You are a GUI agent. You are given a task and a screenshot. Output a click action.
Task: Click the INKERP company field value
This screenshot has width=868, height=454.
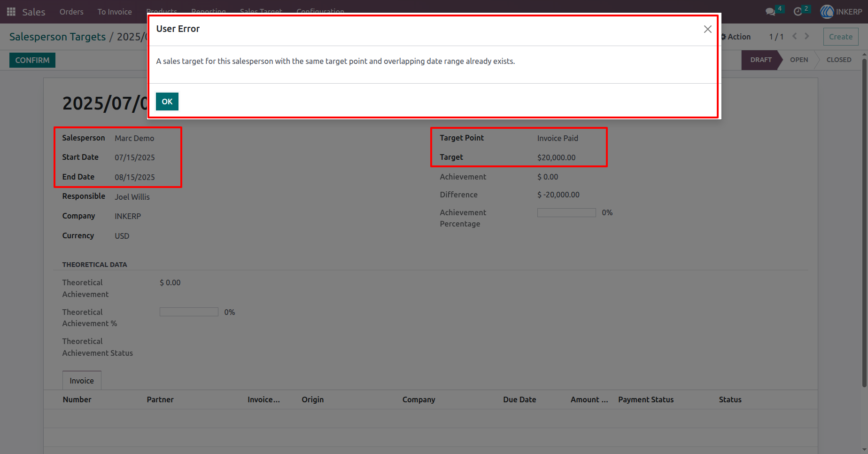point(128,216)
